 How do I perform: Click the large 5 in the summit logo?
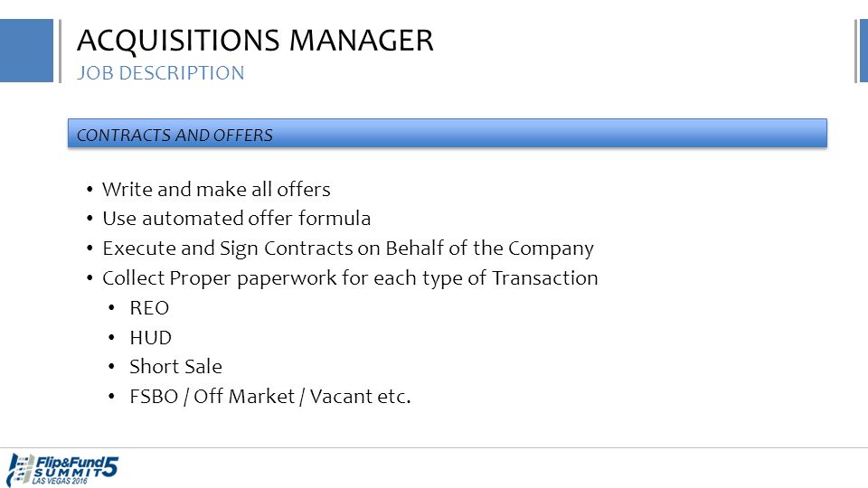[110, 466]
